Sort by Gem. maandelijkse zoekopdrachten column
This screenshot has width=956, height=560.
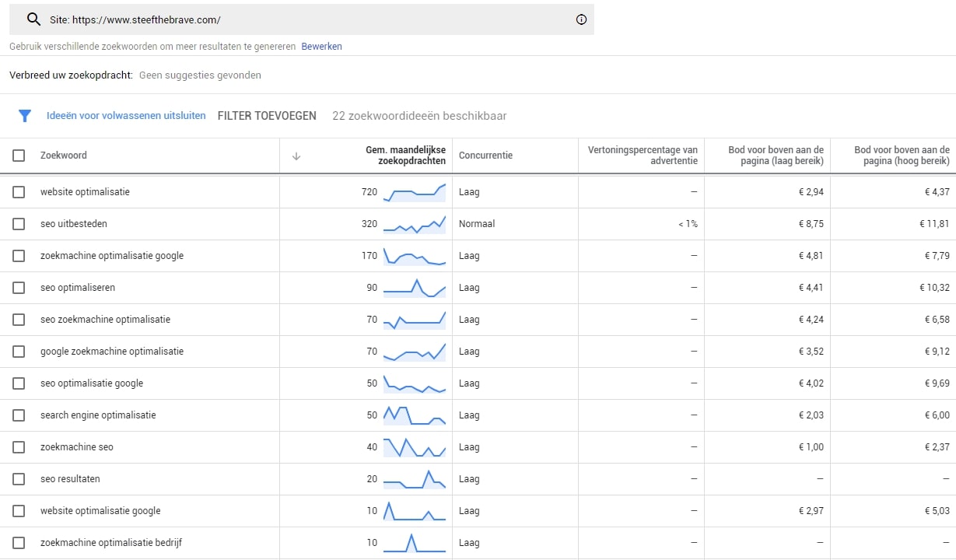405,156
